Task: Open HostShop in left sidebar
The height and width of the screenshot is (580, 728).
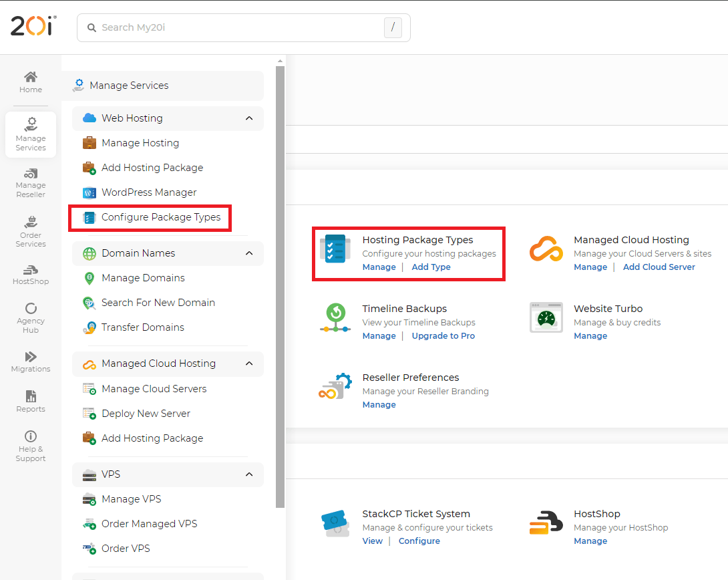Action: [31, 275]
